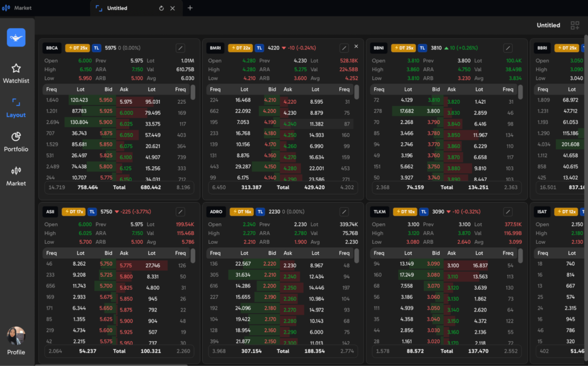588x366 pixels.
Task: Click the ASII order book scrollbar
Action: 193,256
